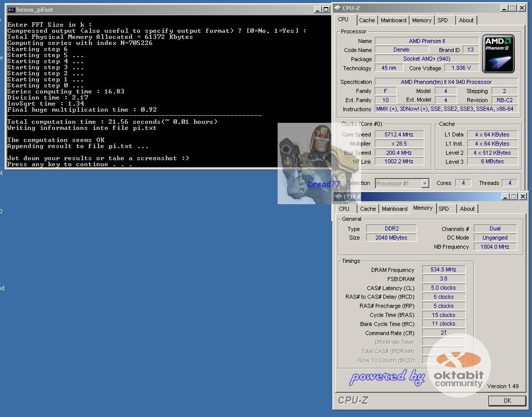The height and width of the screenshot is (417, 532).
Task: Select CPU tab in top CPU-Z window
Action: point(343,19)
